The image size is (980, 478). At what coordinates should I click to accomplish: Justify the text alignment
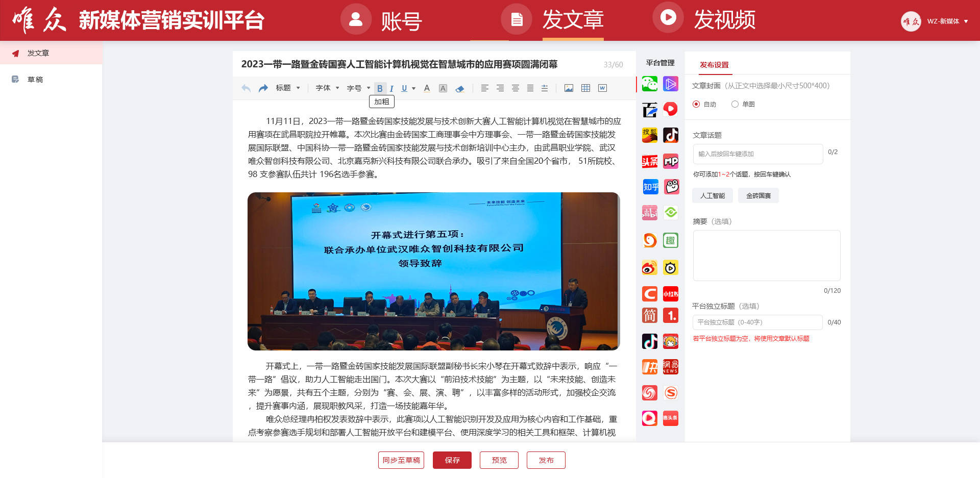point(530,88)
